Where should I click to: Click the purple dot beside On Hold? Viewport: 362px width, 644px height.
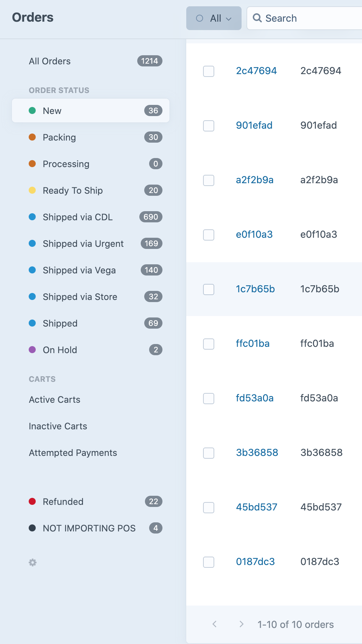(33, 350)
